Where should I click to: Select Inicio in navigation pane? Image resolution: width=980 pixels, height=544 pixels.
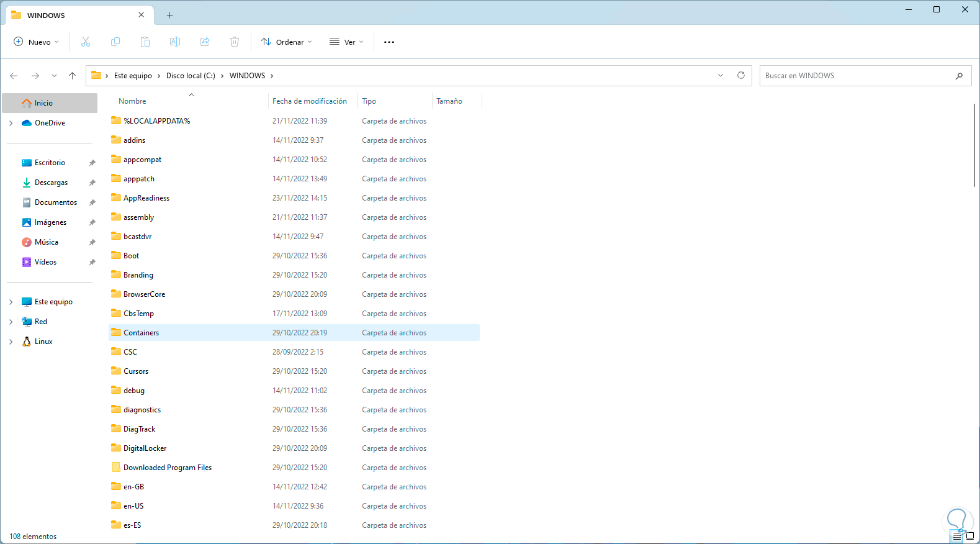[x=50, y=103]
